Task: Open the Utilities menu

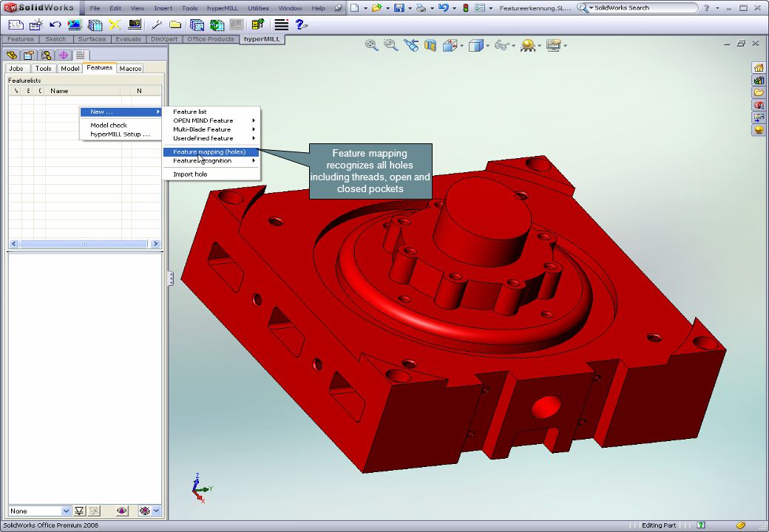Action: 258,8
